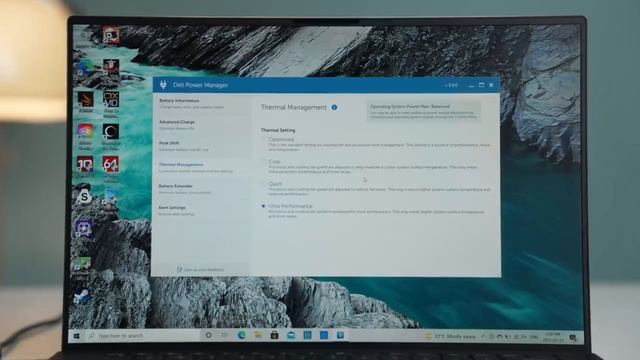The width and height of the screenshot is (640, 360).
Task: Open the orange bird logo desktop shortcut
Action: pos(86,99)
